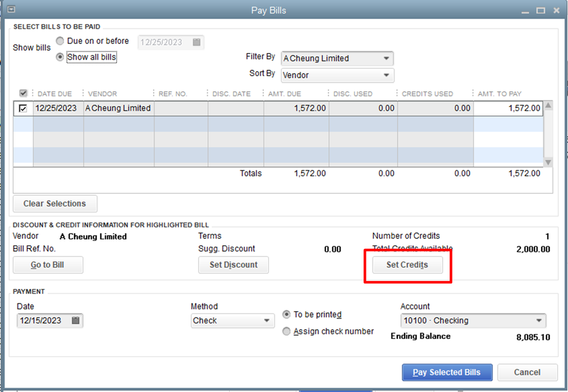Click AMT. TO PAY column header
The image size is (568, 392).
(x=500, y=94)
